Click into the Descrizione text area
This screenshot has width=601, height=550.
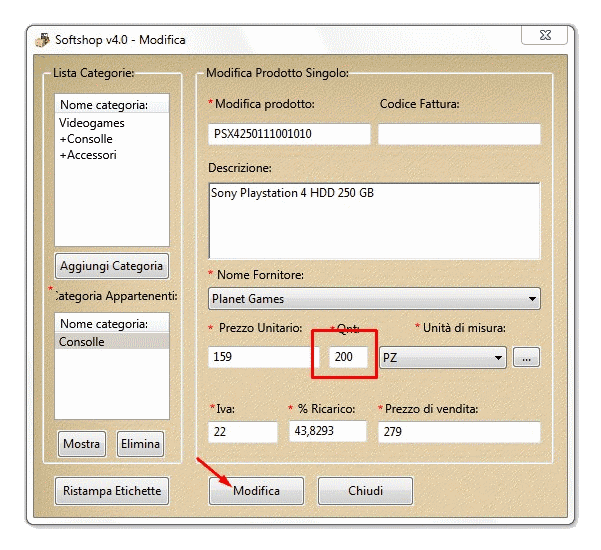(374, 220)
